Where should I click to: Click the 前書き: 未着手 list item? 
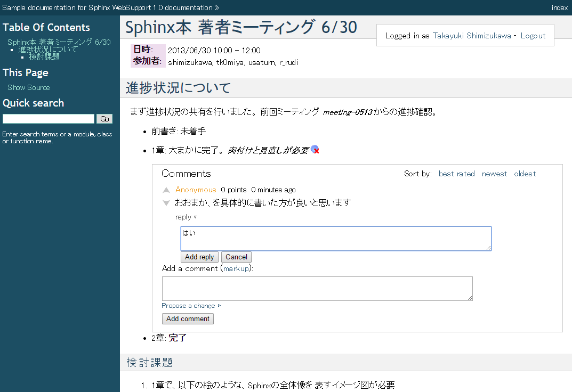point(179,131)
